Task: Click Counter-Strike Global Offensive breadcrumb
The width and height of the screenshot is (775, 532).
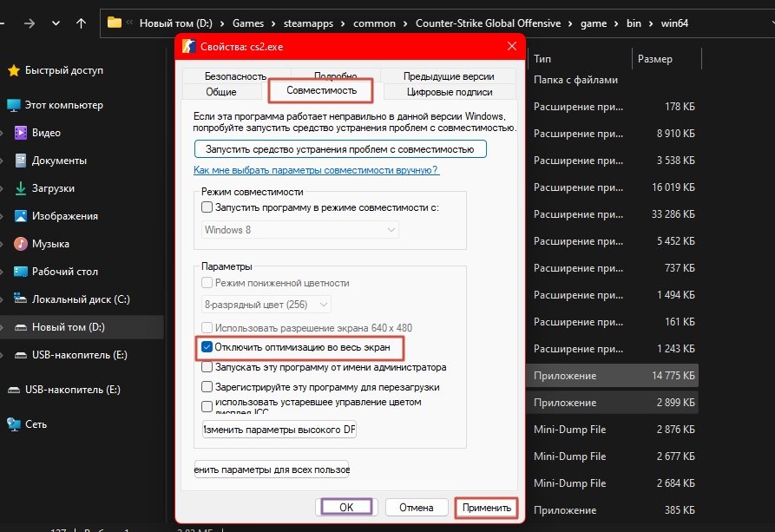Action: click(x=489, y=23)
